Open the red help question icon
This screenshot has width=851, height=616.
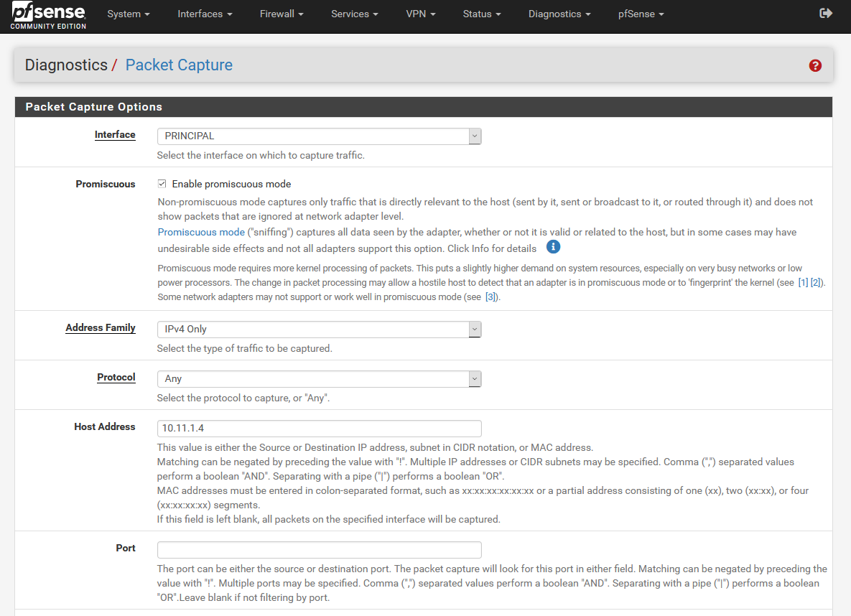[x=815, y=65]
